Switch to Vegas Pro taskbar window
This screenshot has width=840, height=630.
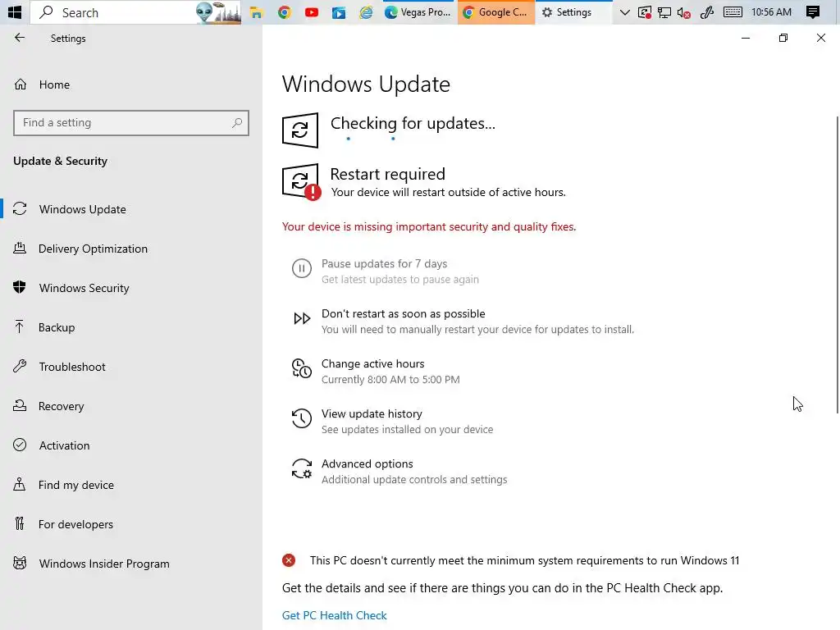418,12
